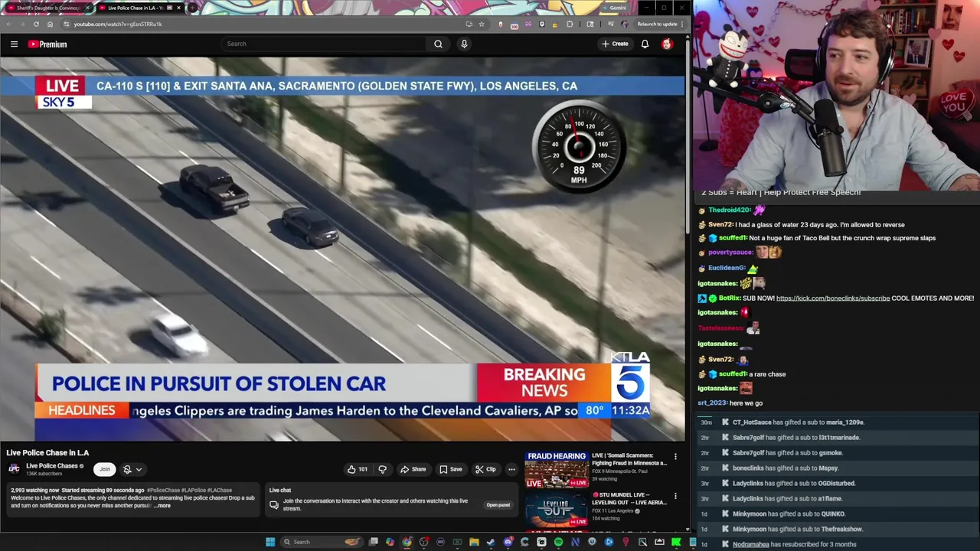Toggle channel notification bell beside Join
The width and height of the screenshot is (980, 551).
[x=127, y=469]
